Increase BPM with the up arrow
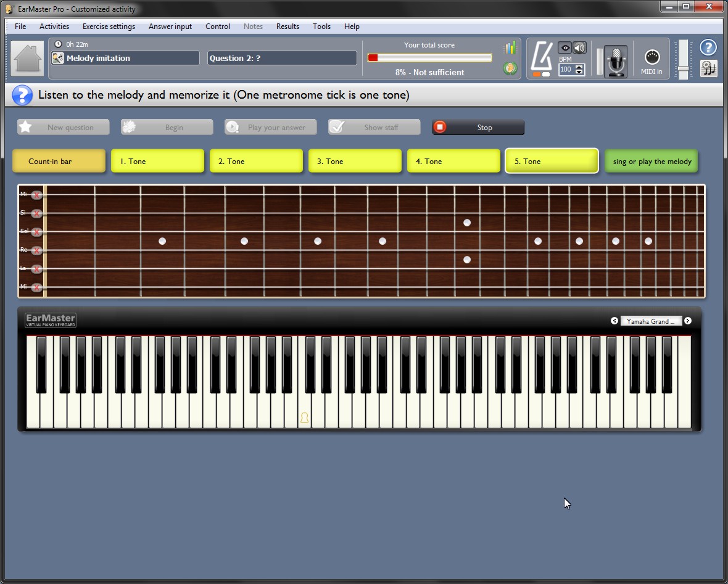 (x=579, y=67)
